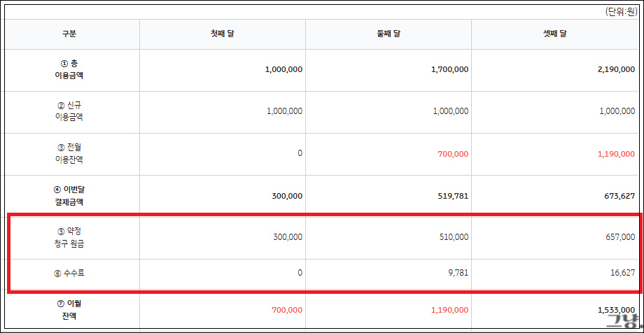This screenshot has height=333, width=644.
Task: Click the ① 총 이용금액 row label
Action: pyautogui.click(x=70, y=69)
